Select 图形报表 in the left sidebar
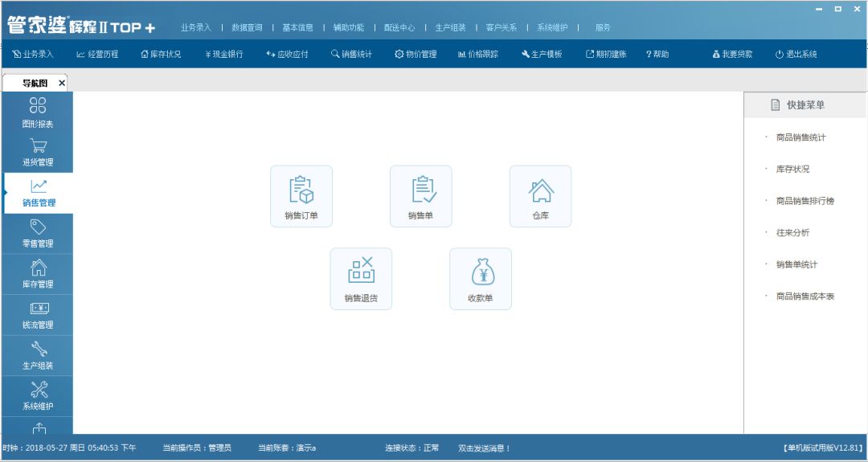 tap(38, 112)
